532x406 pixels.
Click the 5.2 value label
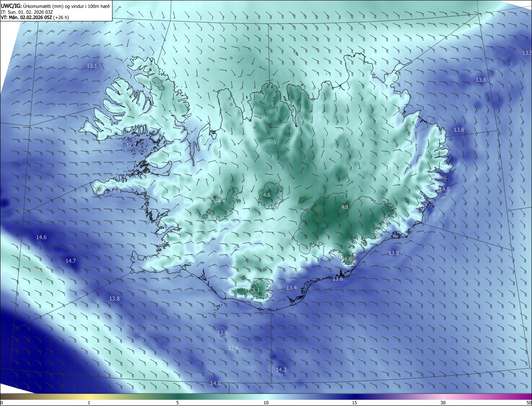pos(215,198)
